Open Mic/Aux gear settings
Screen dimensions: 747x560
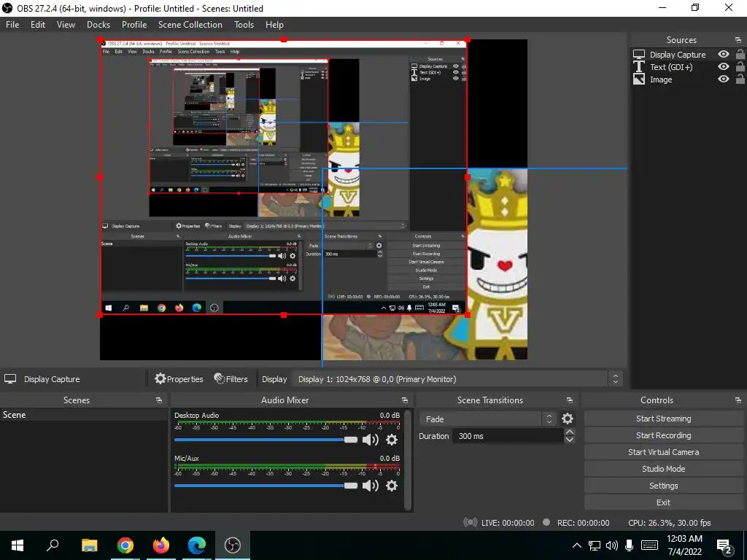(392, 485)
